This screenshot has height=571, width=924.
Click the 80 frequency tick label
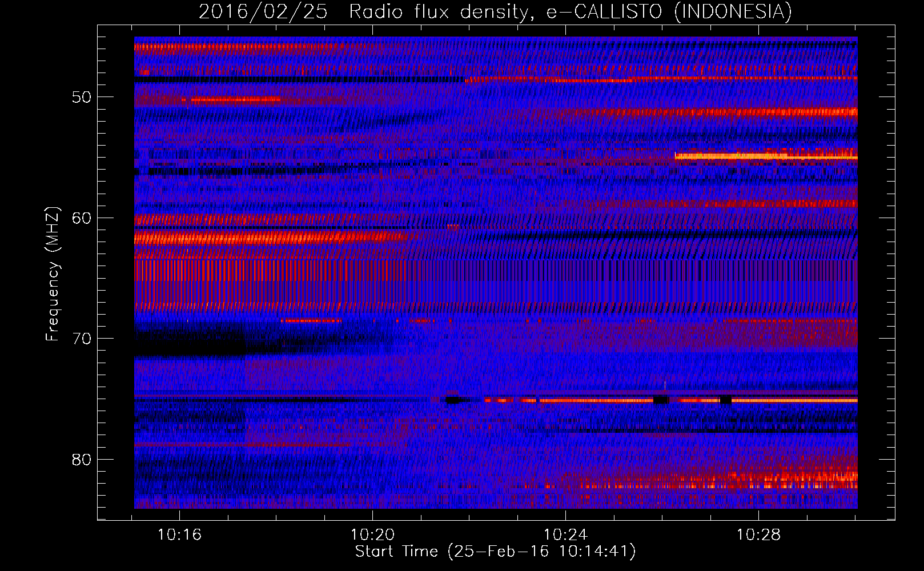pyautogui.click(x=81, y=460)
